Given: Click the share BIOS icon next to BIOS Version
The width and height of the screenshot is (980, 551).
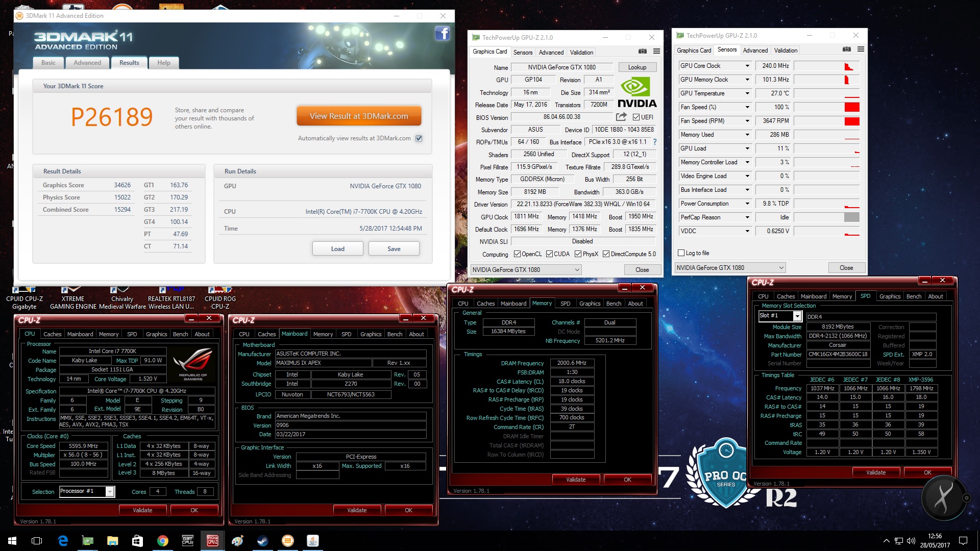Looking at the screenshot, I should [x=621, y=117].
